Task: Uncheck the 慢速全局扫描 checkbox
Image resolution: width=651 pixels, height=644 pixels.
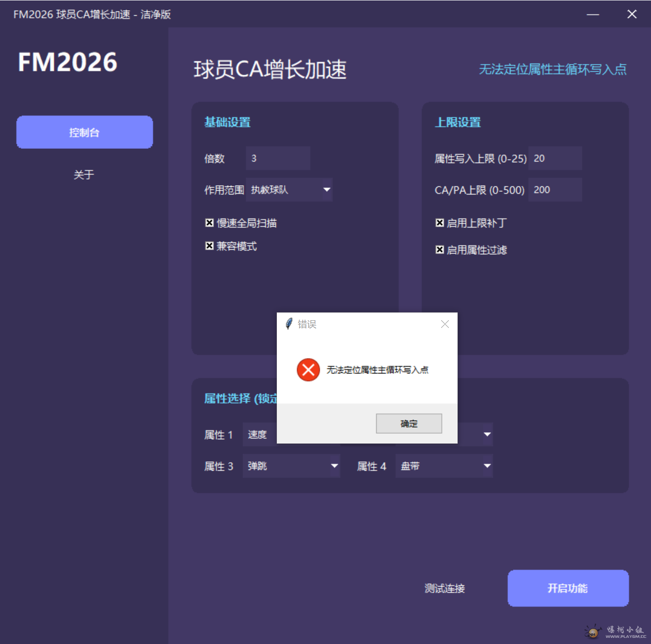Action: coord(210,222)
